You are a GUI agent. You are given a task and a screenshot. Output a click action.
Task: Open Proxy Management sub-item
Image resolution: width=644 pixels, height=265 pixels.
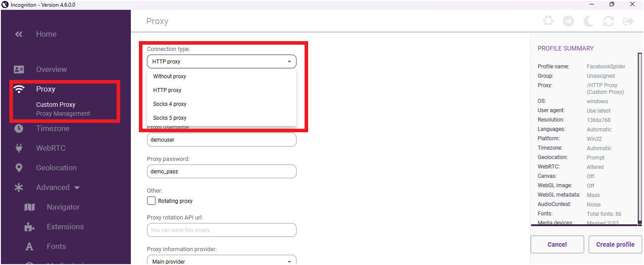(x=63, y=114)
